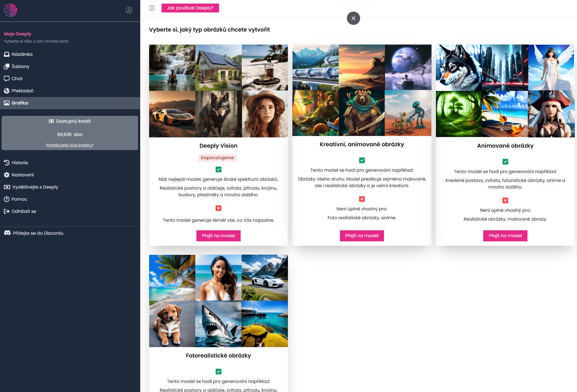
Task: Click the pirate woman thumbnail
Action: [552, 114]
